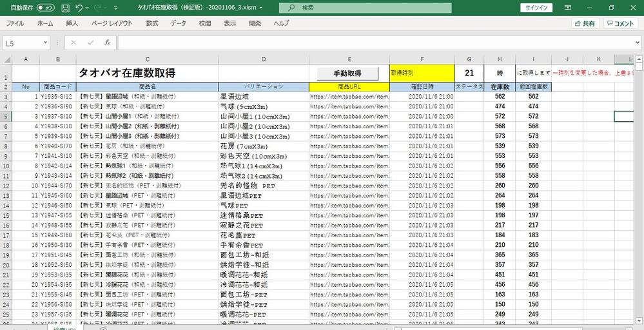Select cell Y1935-SI12
Image resolution: width=644 pixels, height=330 pixels.
(58, 97)
